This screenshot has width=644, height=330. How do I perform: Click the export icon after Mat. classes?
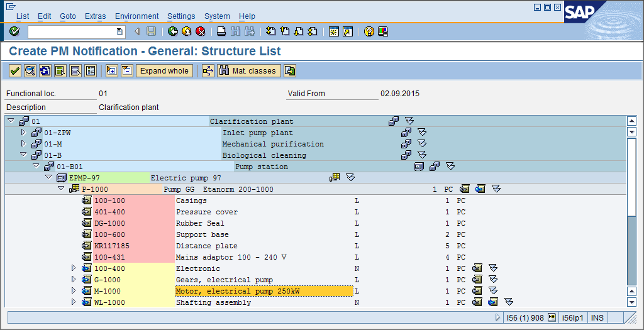pos(290,71)
